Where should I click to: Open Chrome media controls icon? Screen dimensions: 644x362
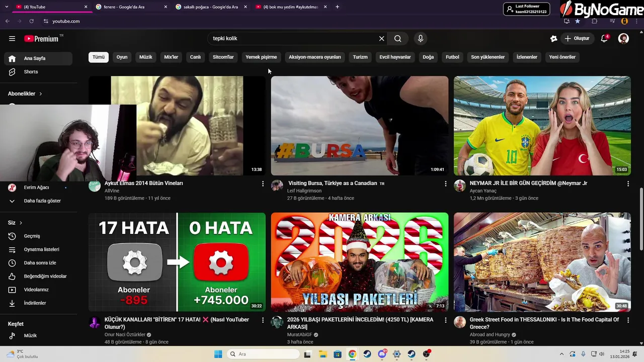[x=612, y=21]
